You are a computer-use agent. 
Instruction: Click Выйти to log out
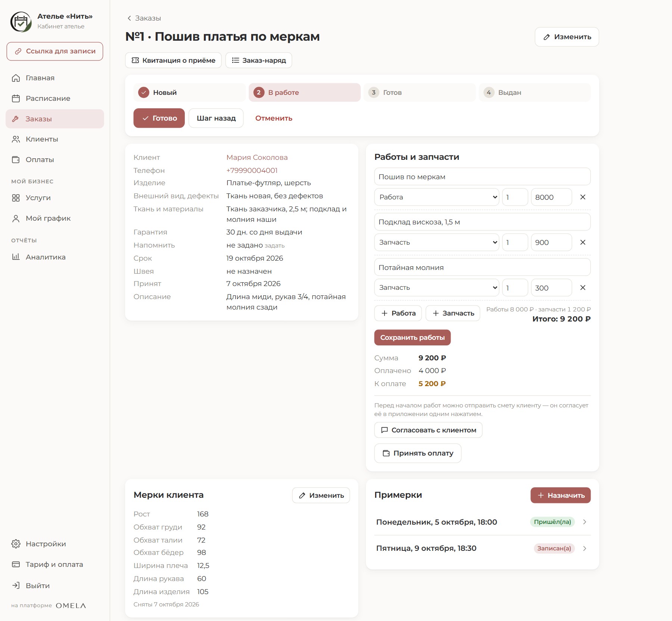pos(55,586)
